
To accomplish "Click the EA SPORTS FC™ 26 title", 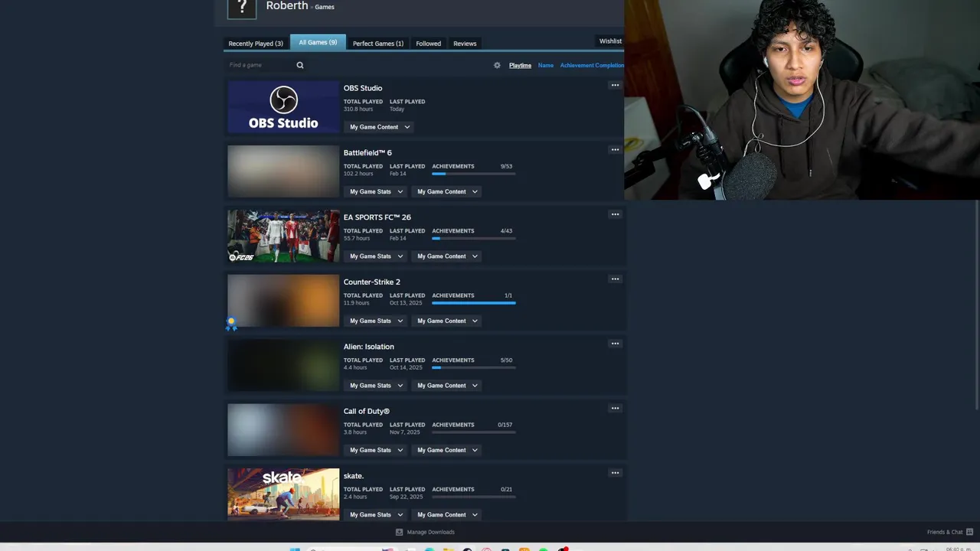I will [x=377, y=217].
